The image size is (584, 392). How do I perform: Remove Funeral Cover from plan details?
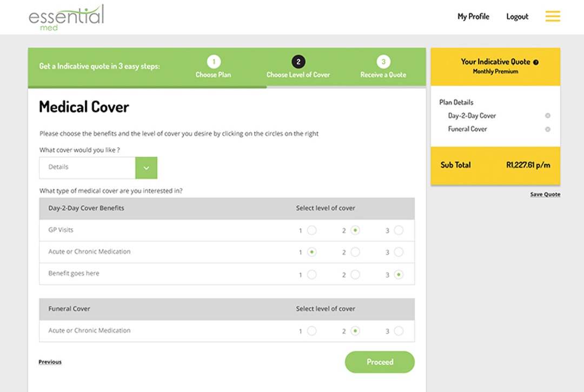click(x=548, y=129)
